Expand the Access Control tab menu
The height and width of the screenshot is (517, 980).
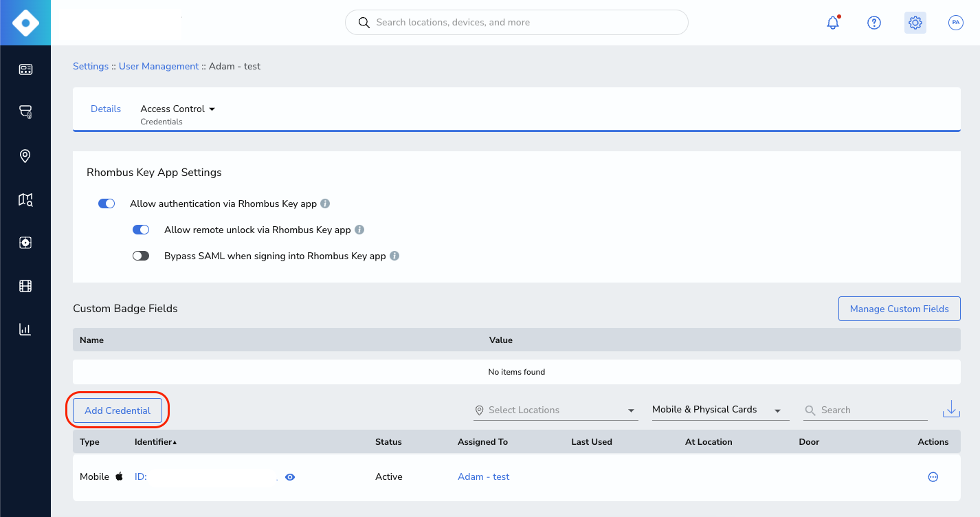177,109
